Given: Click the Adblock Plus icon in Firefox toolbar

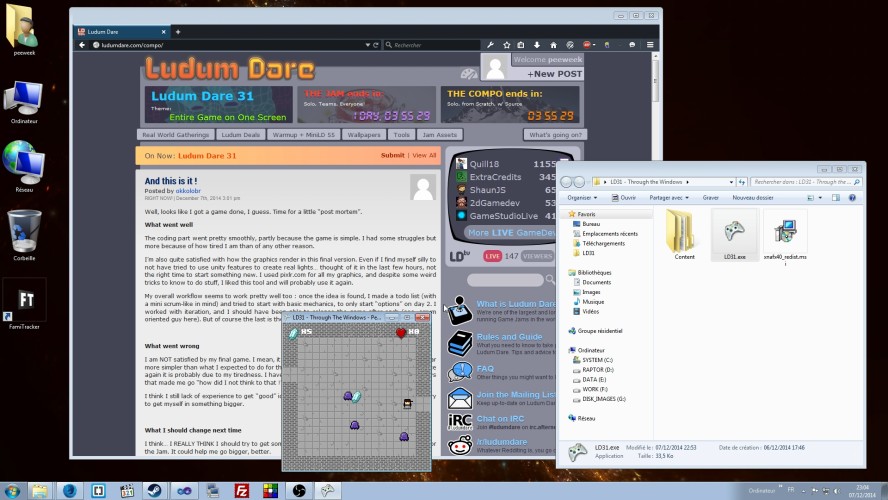Looking at the screenshot, I should point(587,45).
